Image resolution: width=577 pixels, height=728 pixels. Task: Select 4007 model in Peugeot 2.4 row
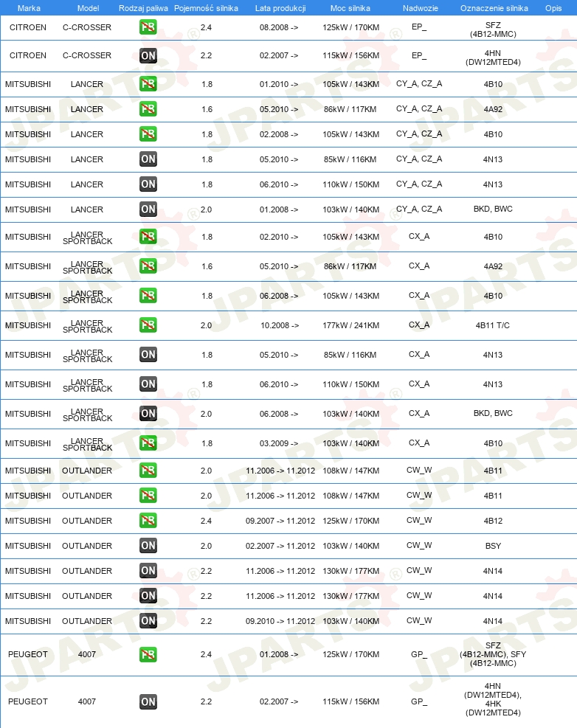[x=87, y=654]
